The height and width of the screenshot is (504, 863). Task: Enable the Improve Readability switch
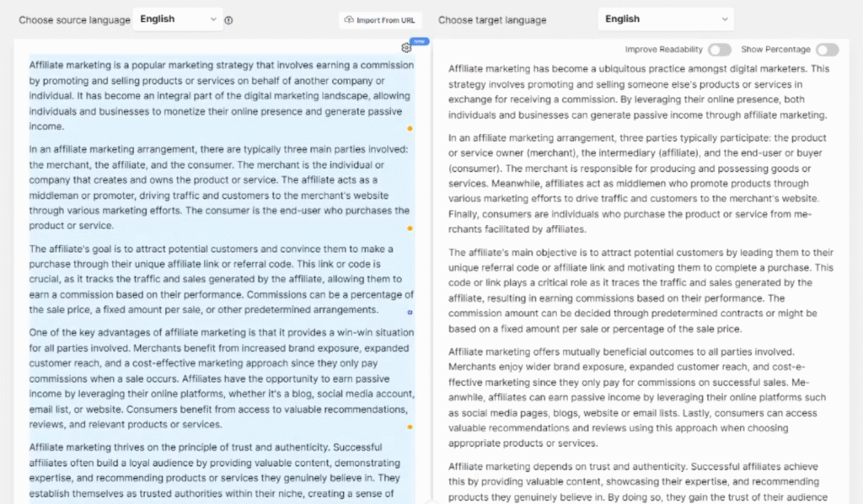click(x=720, y=50)
